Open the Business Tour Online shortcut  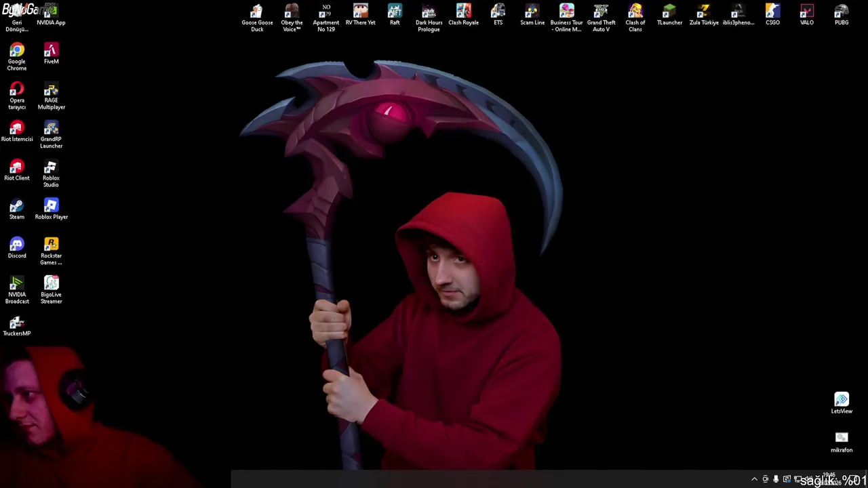pos(566,18)
